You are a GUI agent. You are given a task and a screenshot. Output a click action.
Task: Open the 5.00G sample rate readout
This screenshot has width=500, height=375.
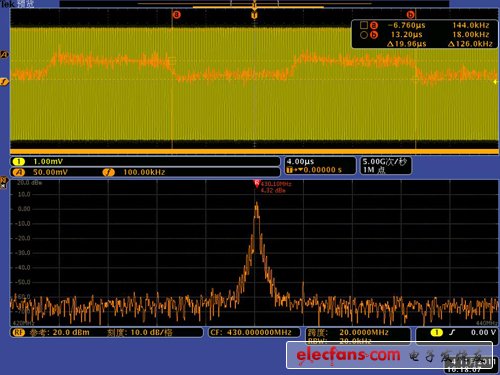click(385, 162)
